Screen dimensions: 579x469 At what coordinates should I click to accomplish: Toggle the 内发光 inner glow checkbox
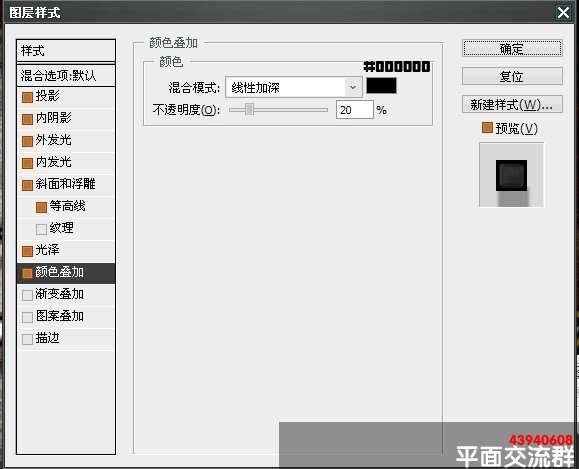tap(27, 163)
